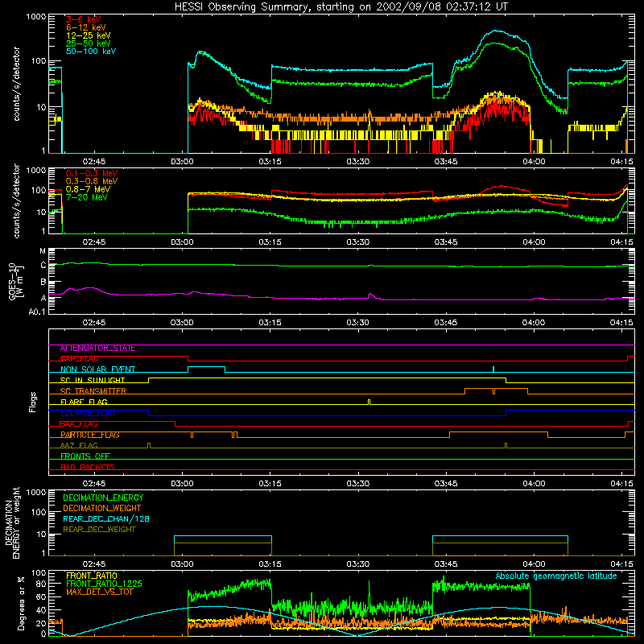Click the narrow pulse on the FLARE_FLAG line
This screenshot has height=644, width=644.
369,402
